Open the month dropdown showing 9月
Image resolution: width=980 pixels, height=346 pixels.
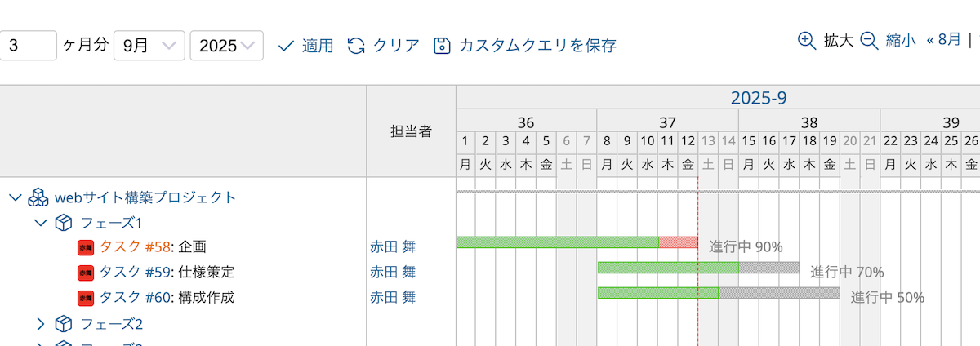(149, 46)
